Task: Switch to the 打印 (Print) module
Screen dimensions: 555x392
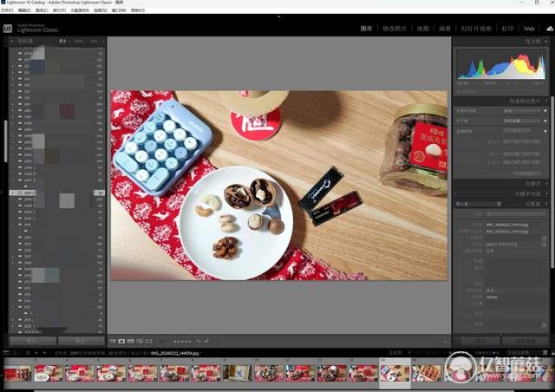Action: (x=507, y=29)
